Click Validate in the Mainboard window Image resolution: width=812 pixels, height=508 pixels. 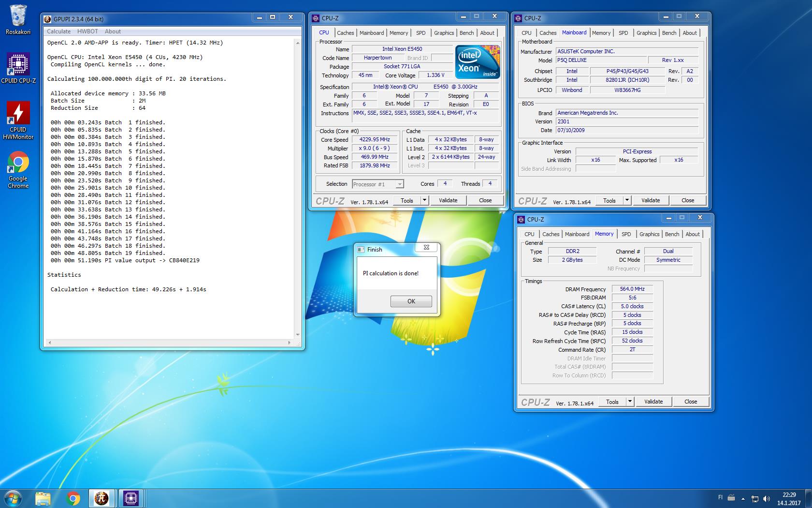[x=651, y=200]
